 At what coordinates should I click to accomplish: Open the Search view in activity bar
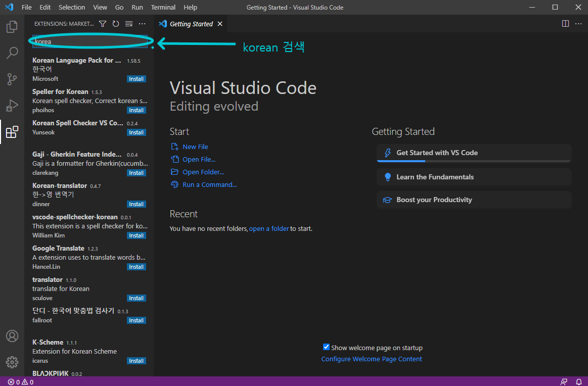12,53
